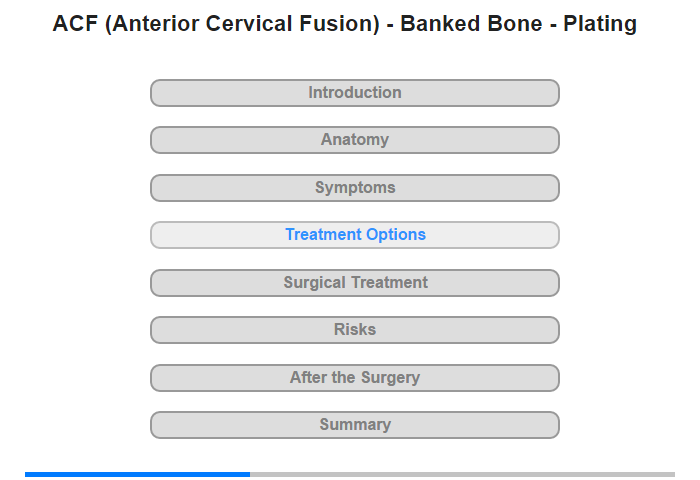Click the end of blue progress at bar boundary
This screenshot has width=700, height=480.
(250, 474)
